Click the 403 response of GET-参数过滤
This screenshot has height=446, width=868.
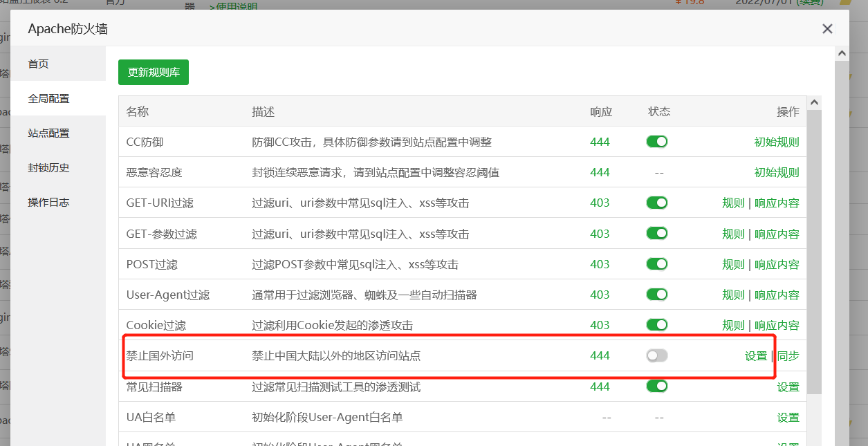[600, 234]
